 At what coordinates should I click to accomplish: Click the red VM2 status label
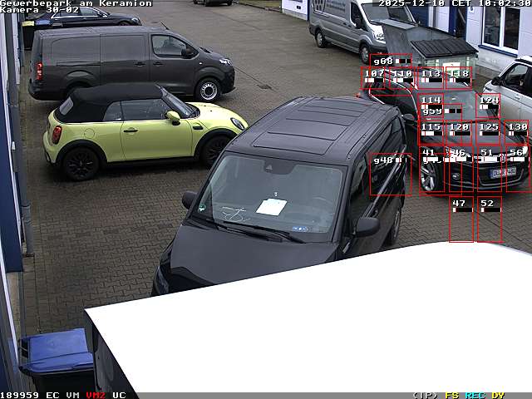click(x=96, y=395)
